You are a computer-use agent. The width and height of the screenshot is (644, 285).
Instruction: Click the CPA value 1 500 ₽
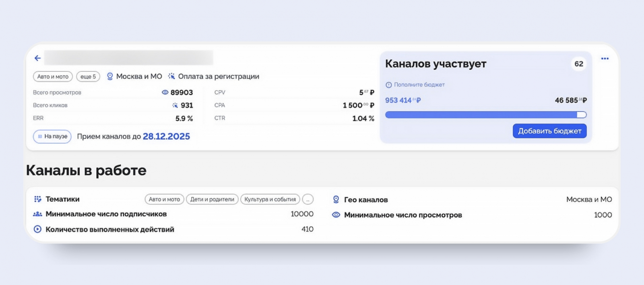point(358,105)
